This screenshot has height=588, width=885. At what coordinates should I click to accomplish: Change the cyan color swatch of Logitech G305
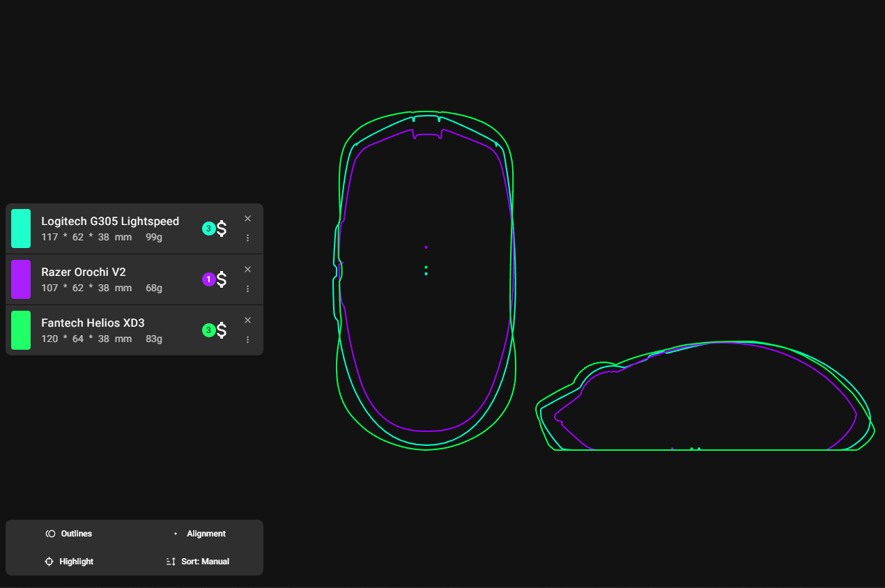(x=21, y=229)
